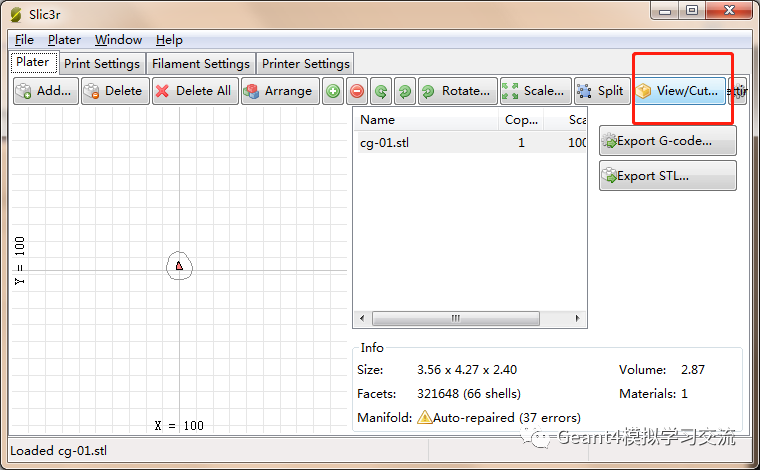This screenshot has width=760, height=470.
Task: Minimize the Slic3r window
Action: point(665,11)
